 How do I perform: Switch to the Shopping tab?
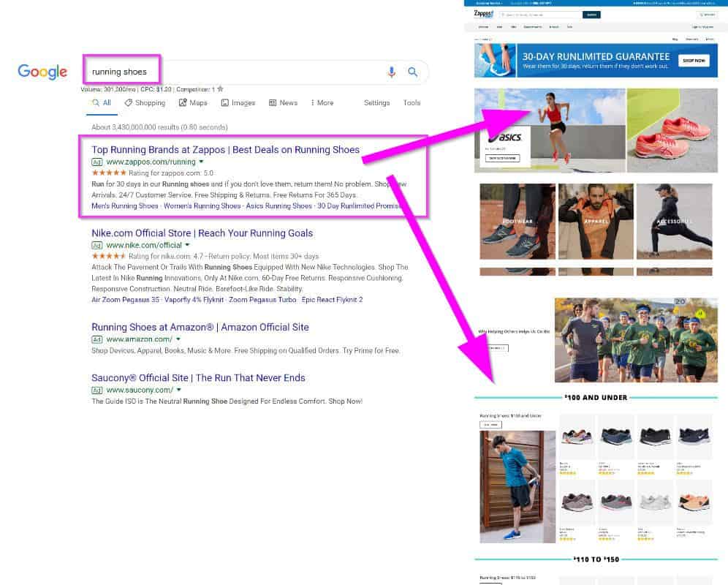point(145,102)
